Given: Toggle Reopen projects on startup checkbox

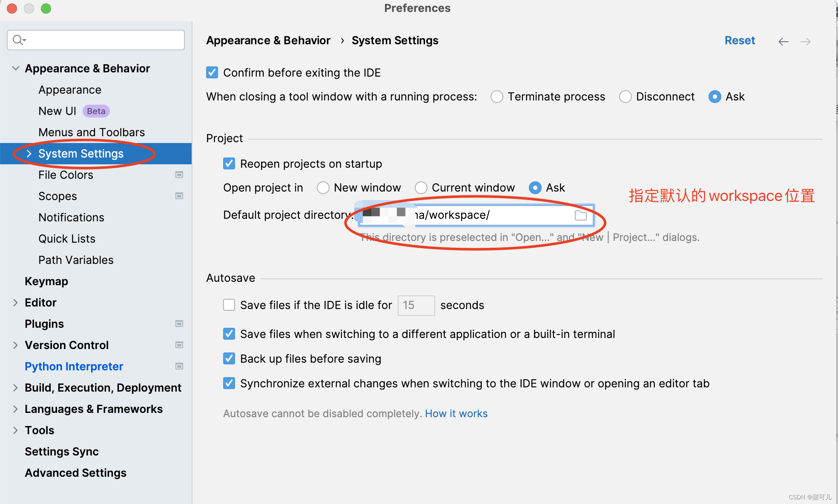Looking at the screenshot, I should (x=230, y=163).
